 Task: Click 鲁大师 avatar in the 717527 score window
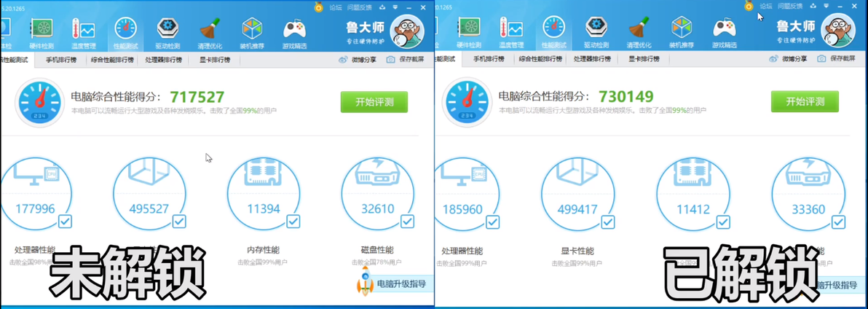tap(408, 31)
